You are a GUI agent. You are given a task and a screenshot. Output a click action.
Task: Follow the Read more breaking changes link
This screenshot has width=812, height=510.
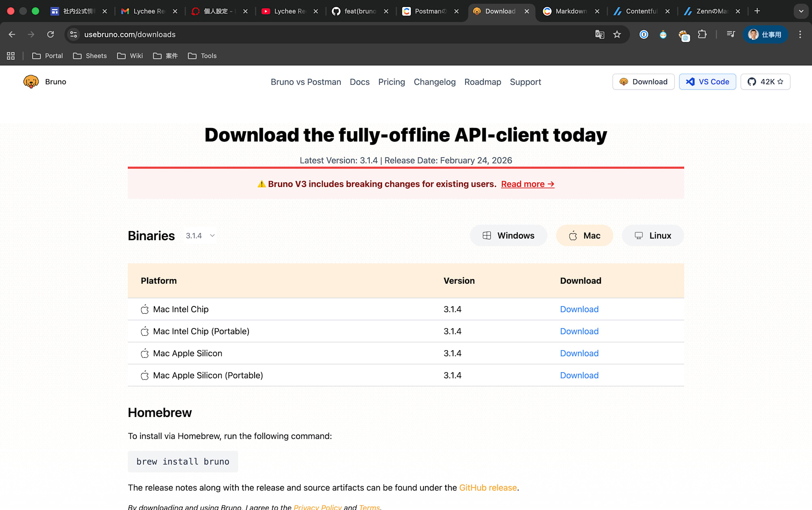[527, 184]
